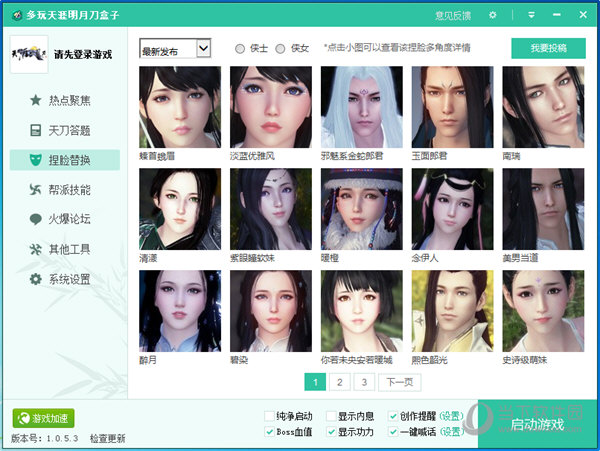Click 下一页 next page button
This screenshot has height=451, width=600.
click(399, 382)
